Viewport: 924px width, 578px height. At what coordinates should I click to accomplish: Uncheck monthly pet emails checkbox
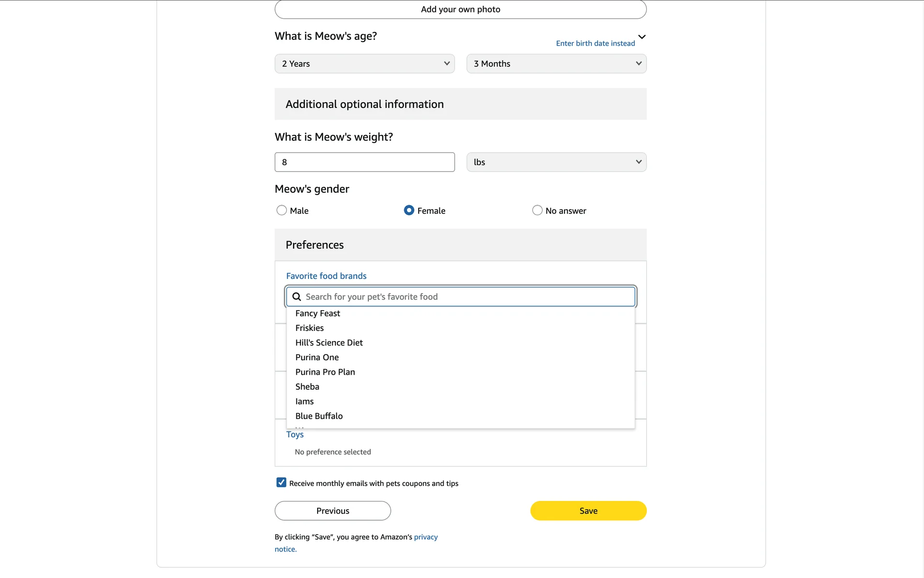[x=282, y=483]
